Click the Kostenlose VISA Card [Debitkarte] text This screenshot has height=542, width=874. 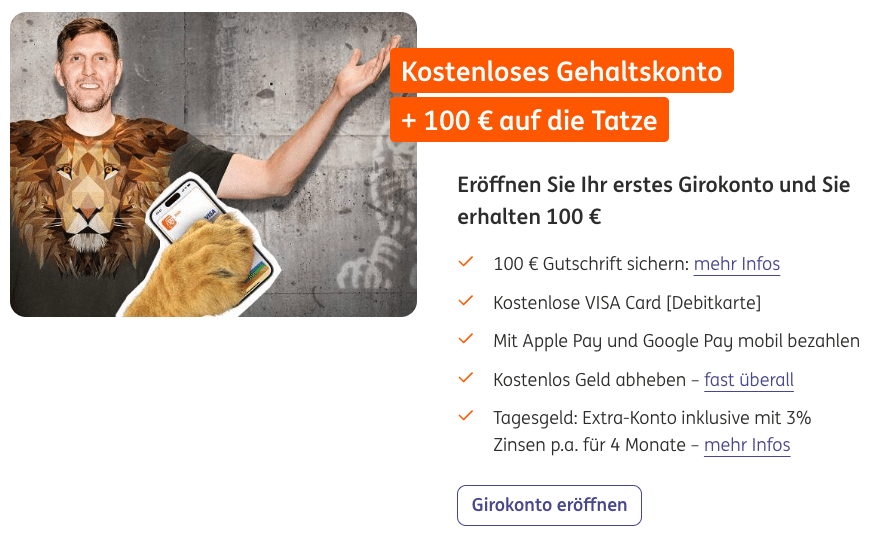627,303
